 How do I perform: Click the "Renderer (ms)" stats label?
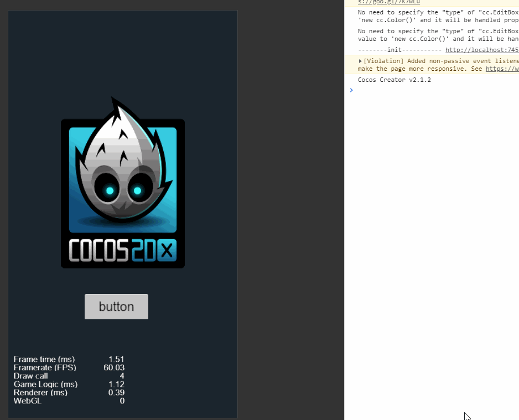pyautogui.click(x=40, y=392)
